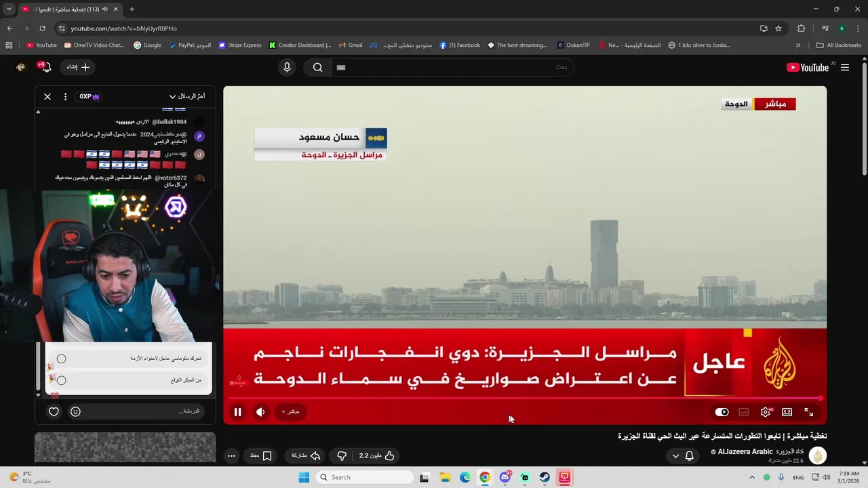Viewport: 868px width, 488px height.
Task: Open the OmeTV Video Chat bookmark
Action: coord(94,45)
